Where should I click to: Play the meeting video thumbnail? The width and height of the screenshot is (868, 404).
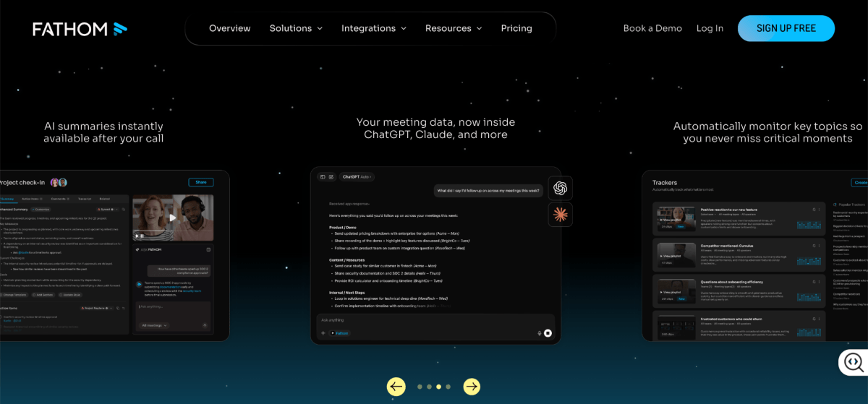[x=173, y=218]
